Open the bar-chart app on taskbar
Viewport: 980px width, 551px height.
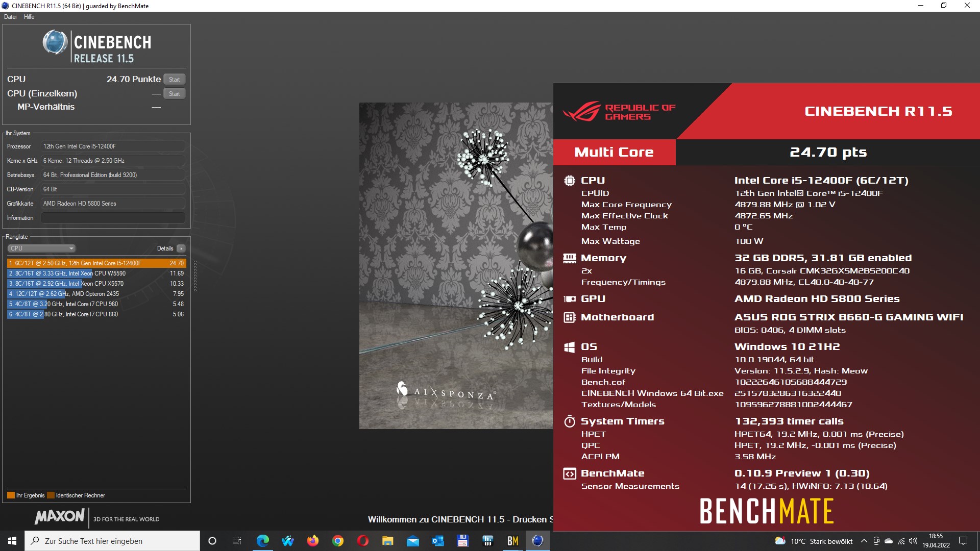tap(487, 541)
